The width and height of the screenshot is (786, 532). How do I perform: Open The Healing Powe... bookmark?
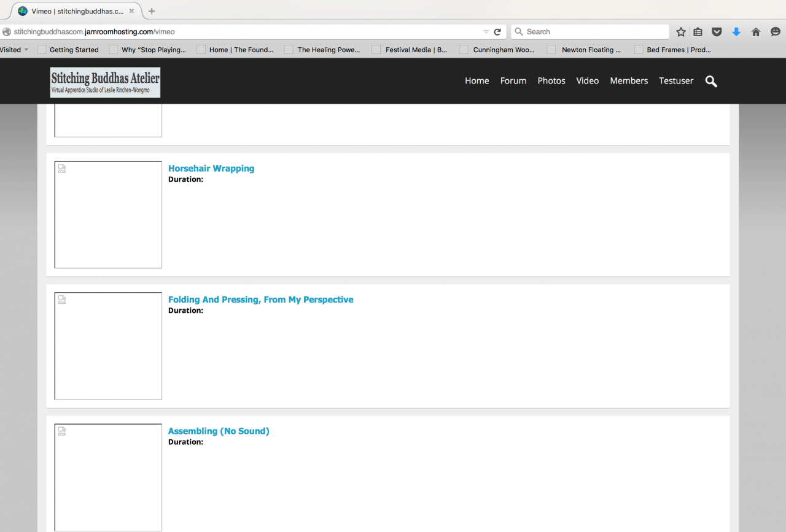click(322, 50)
